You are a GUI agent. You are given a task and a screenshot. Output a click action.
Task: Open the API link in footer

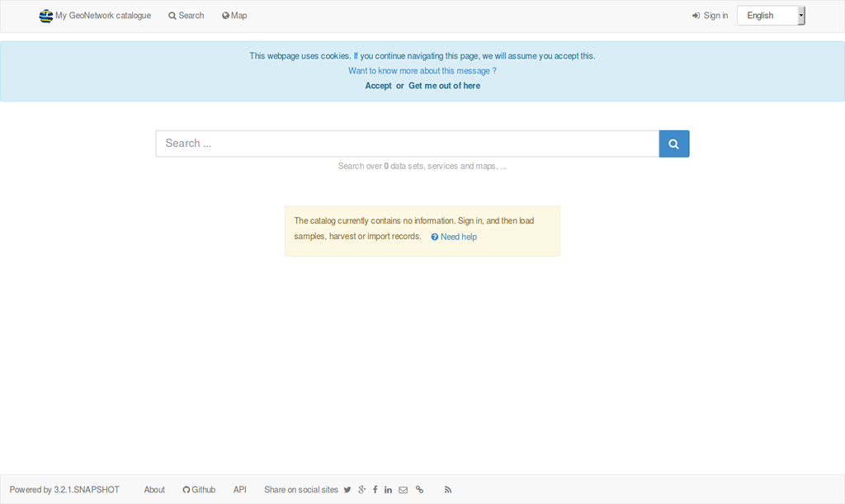pos(240,489)
